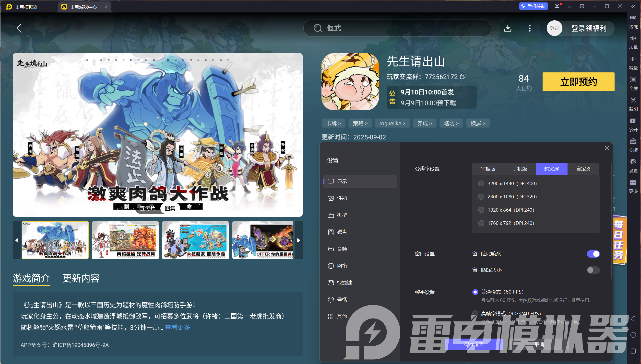Show next screenshots with right carousel arrow
Screen dimensions: 641x364
298,240
